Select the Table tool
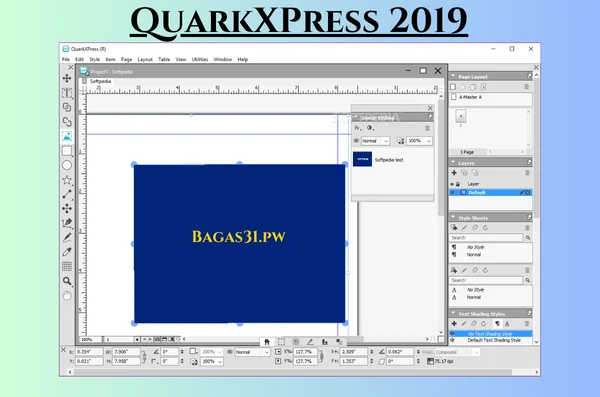Image resolution: width=600 pixels, height=397 pixels. pos(67,266)
